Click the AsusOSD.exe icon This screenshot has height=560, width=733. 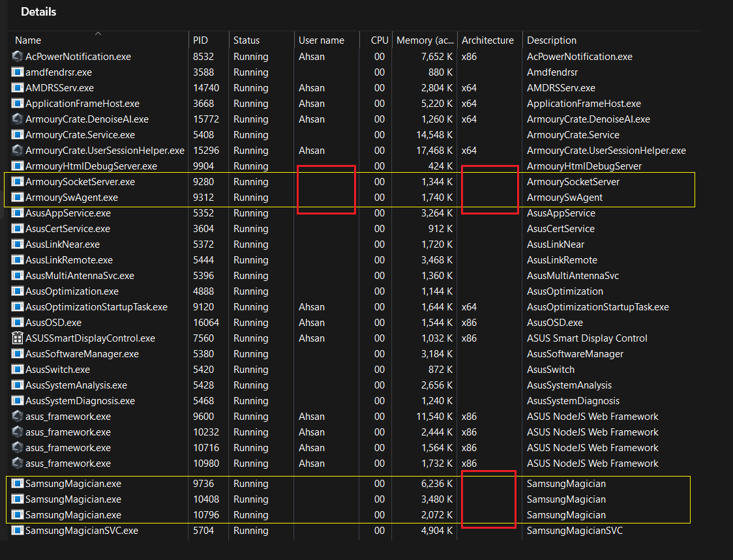tap(18, 323)
